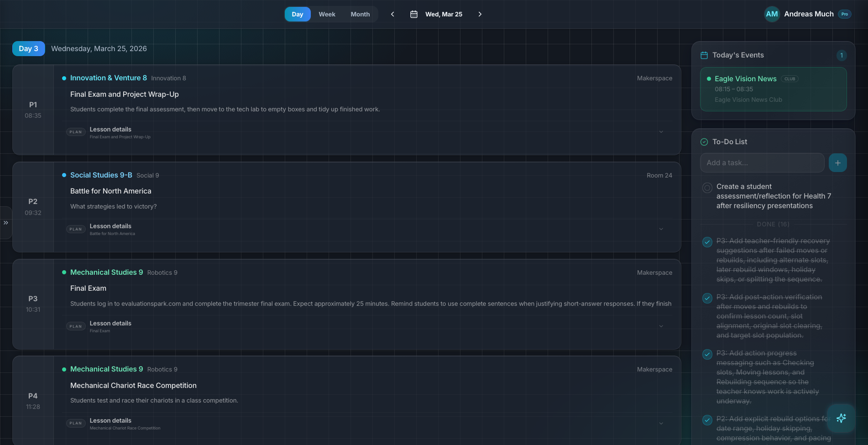Click the Pro badge next to the username
This screenshot has width=868, height=445.
pyautogui.click(x=844, y=14)
